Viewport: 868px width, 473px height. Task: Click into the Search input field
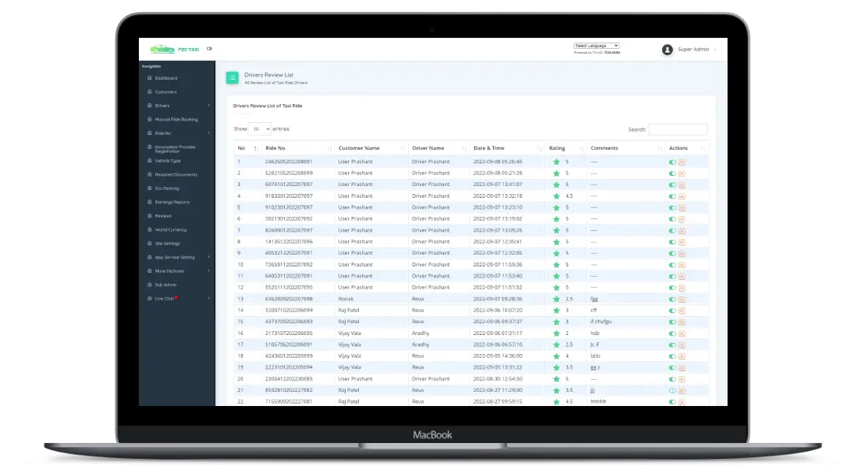[x=678, y=129]
